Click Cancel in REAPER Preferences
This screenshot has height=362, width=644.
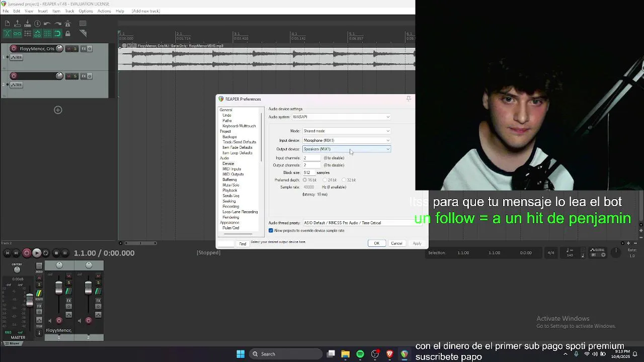tap(396, 243)
